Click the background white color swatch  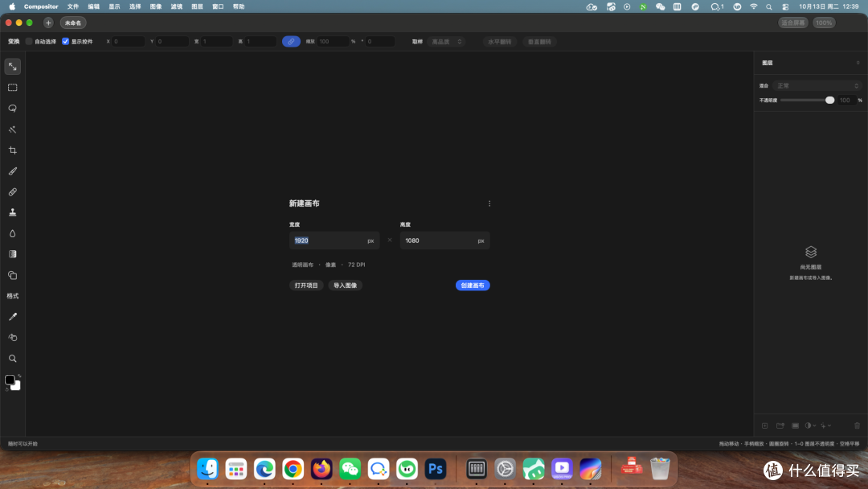(x=17, y=387)
